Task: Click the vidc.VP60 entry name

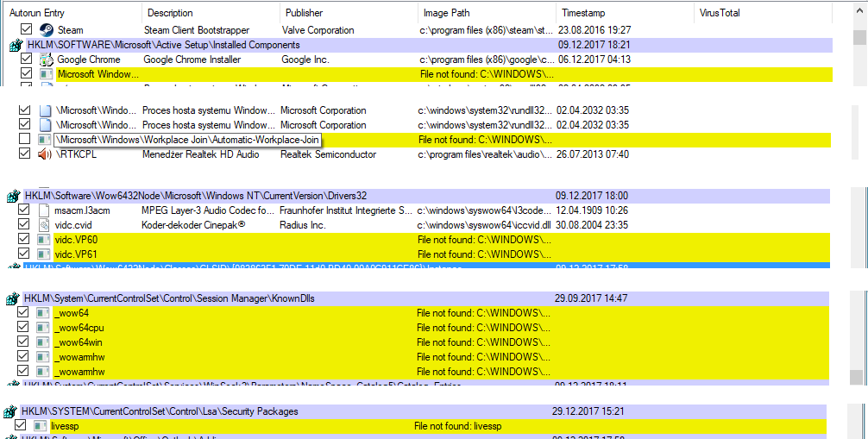Action: (x=77, y=240)
